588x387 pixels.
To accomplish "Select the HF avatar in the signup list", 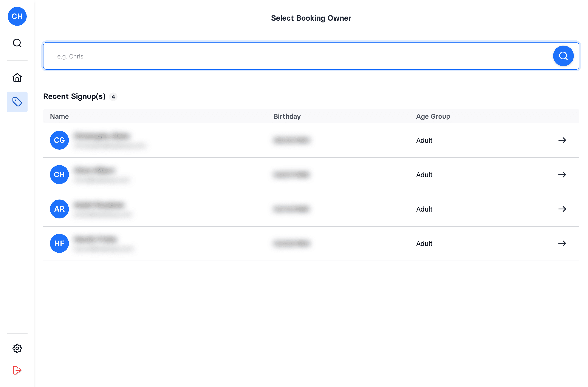I will [x=59, y=243].
